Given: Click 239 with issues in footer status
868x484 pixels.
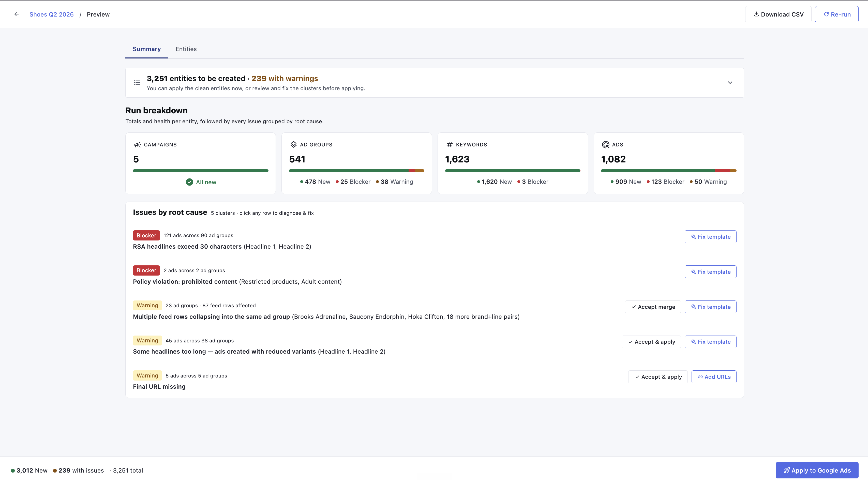Looking at the screenshot, I should point(79,471).
